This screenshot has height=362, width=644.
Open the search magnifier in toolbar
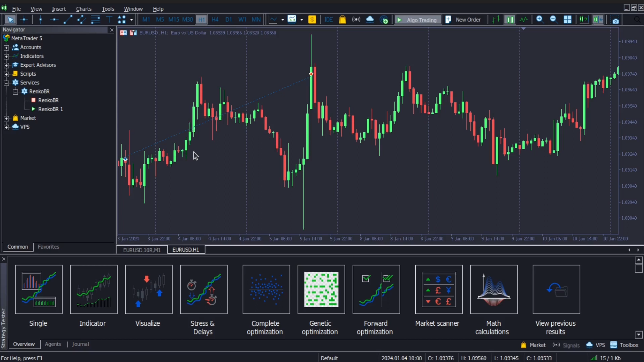[637, 19]
